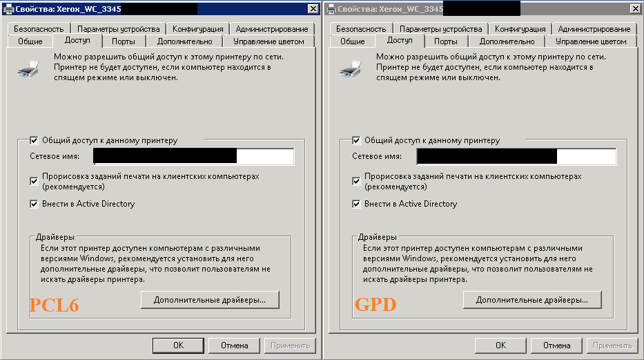This screenshot has height=360, width=644.
Task: Click 'Дополнительные драйверы...' button in the PCL6 dialog
Action: pyautogui.click(x=210, y=299)
